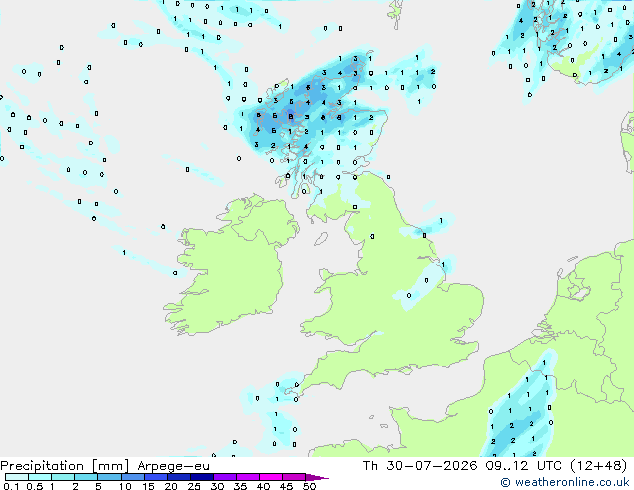Click the legend label '50'

pyautogui.click(x=309, y=486)
